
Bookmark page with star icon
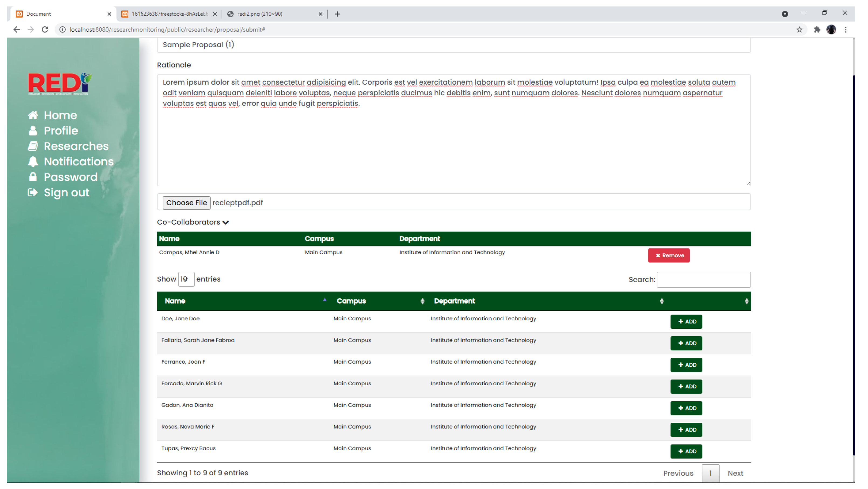pos(799,30)
